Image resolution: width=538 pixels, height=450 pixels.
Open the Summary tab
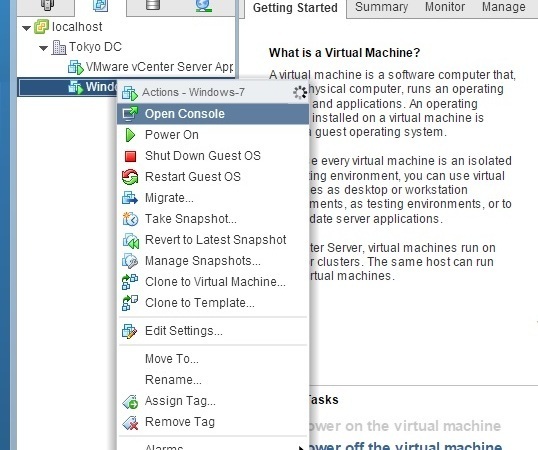[382, 7]
